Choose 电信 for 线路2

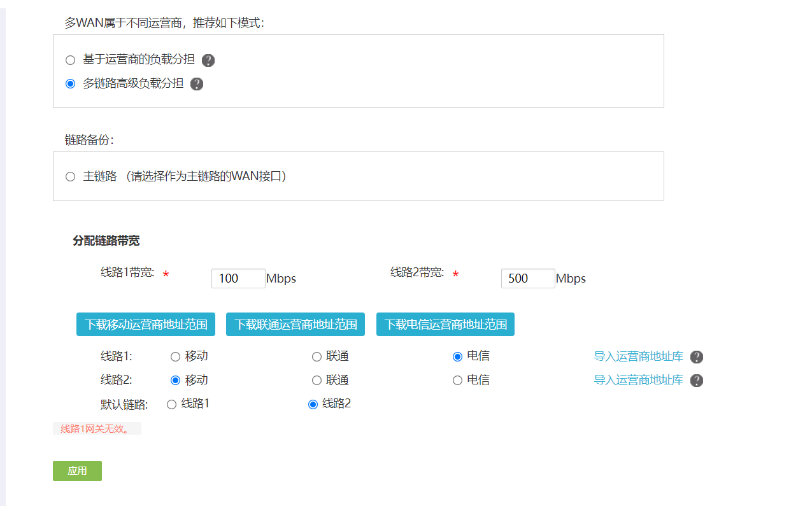tap(457, 380)
